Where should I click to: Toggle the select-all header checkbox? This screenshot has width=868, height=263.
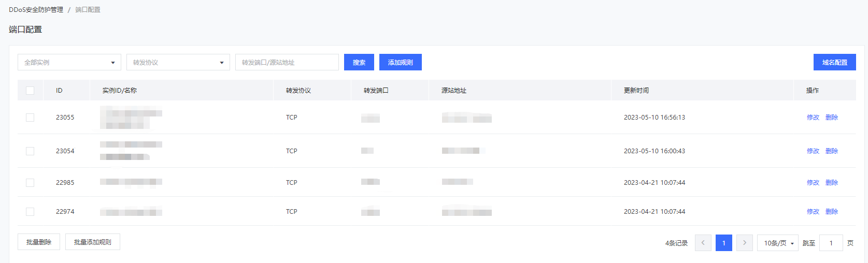30,91
